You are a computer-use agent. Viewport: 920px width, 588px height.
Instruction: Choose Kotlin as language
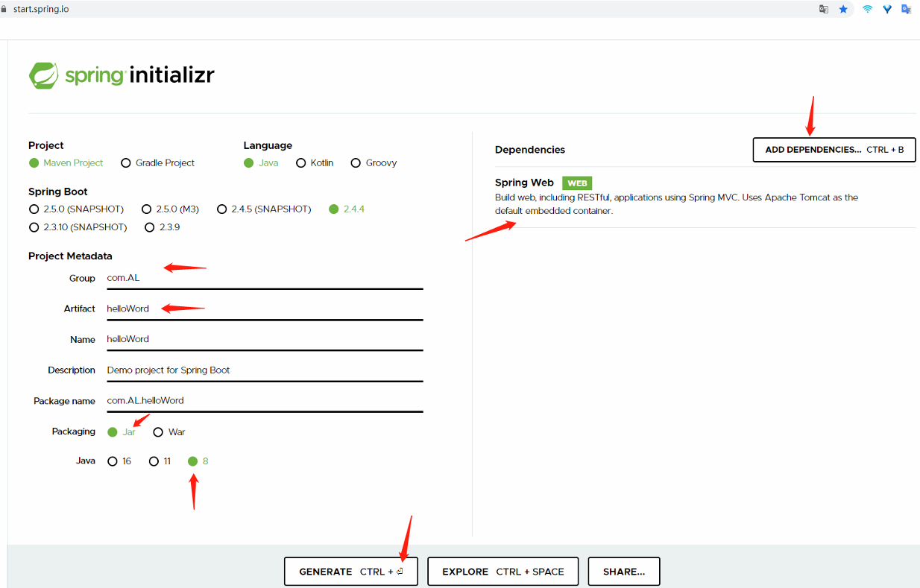pos(315,162)
